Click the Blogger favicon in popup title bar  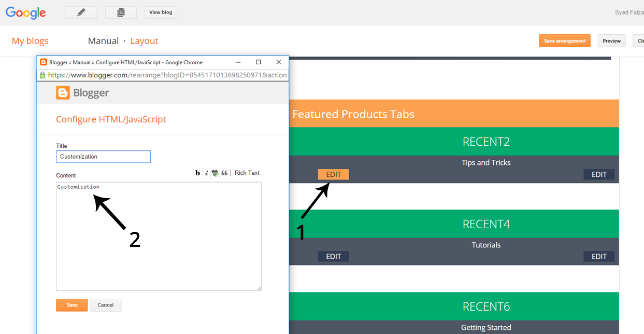pos(44,62)
